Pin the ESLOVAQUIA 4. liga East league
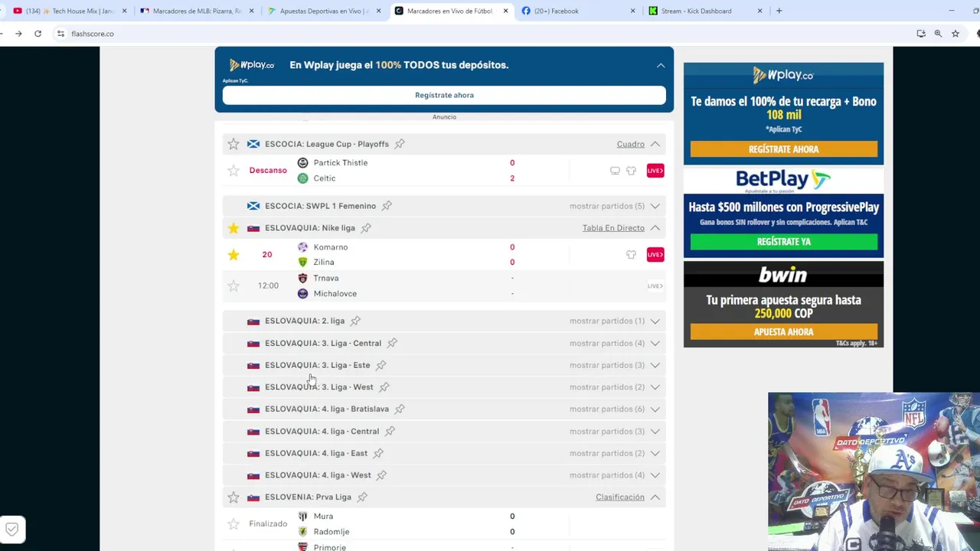 pyautogui.click(x=378, y=453)
